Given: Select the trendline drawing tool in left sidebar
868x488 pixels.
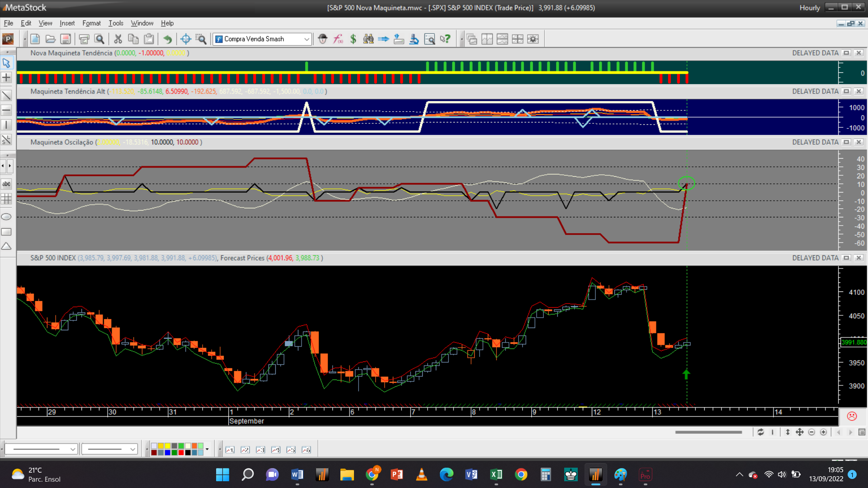Looking at the screenshot, I should pos(6,95).
